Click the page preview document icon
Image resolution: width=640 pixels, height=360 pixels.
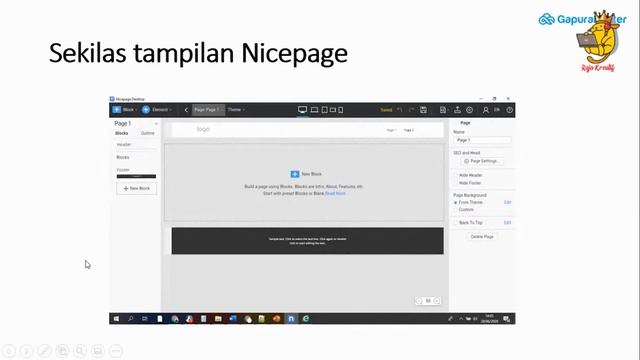pyautogui.click(x=443, y=110)
